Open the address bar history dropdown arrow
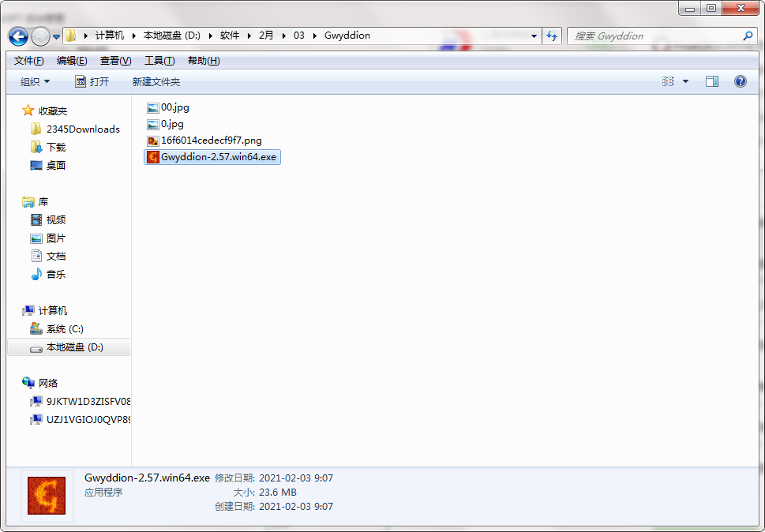Screen dimensions: 765x532 coord(534,36)
